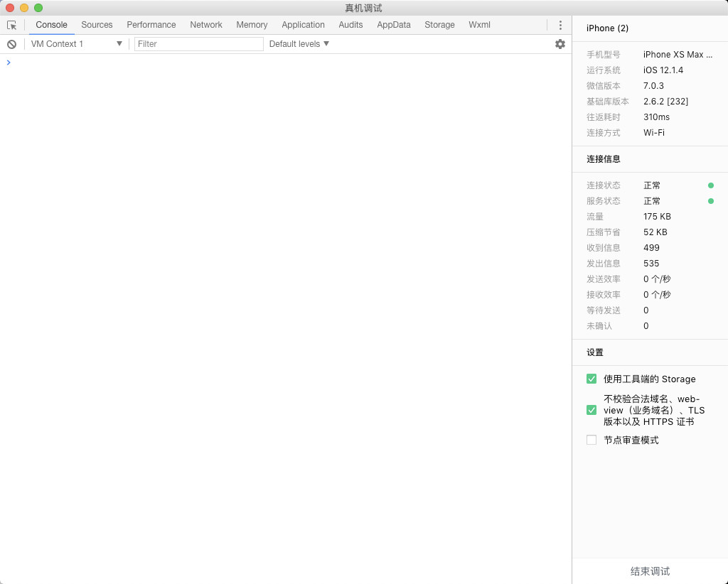The width and height of the screenshot is (728, 584).
Task: Open the Performance tab
Action: click(x=151, y=25)
